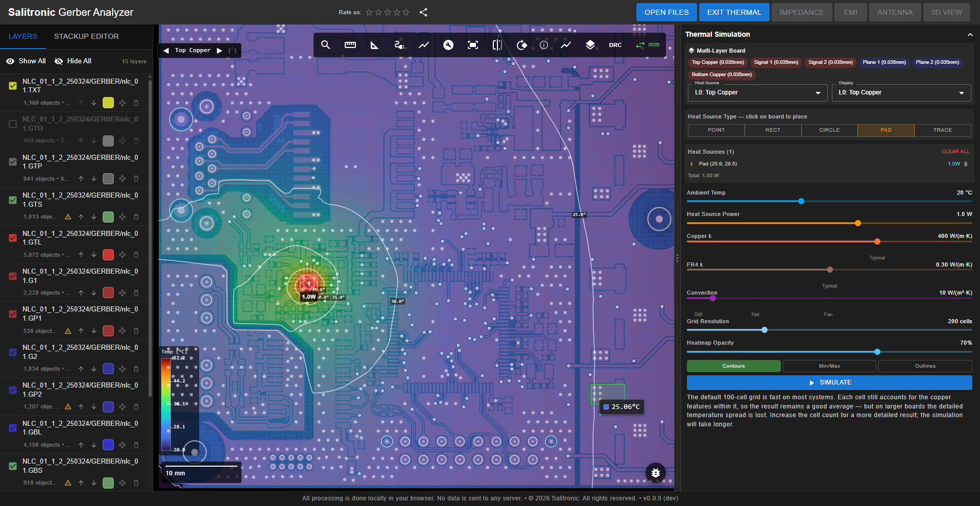Click the bug report icon on canvas
Screen dimensions: 980x506
point(656,473)
